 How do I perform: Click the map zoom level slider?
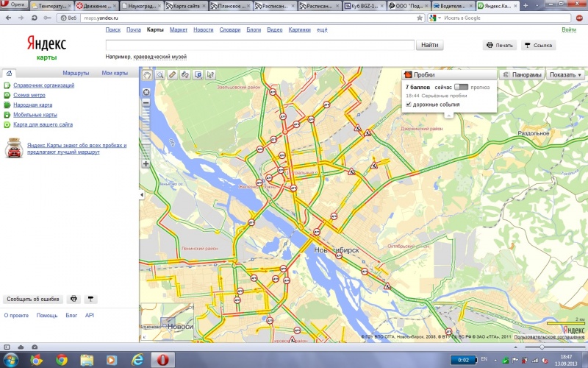(x=146, y=132)
